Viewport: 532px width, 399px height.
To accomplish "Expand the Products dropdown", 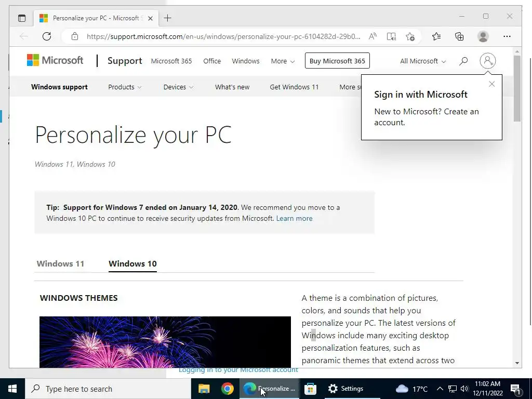I will [125, 87].
